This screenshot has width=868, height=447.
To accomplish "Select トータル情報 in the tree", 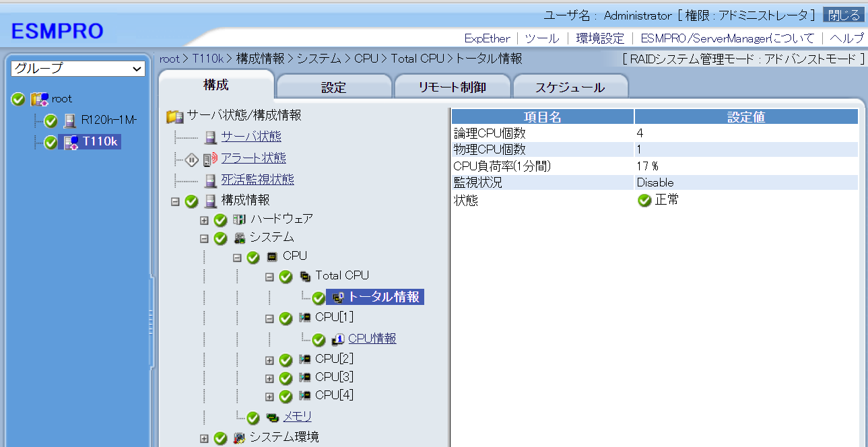I will 383,297.
